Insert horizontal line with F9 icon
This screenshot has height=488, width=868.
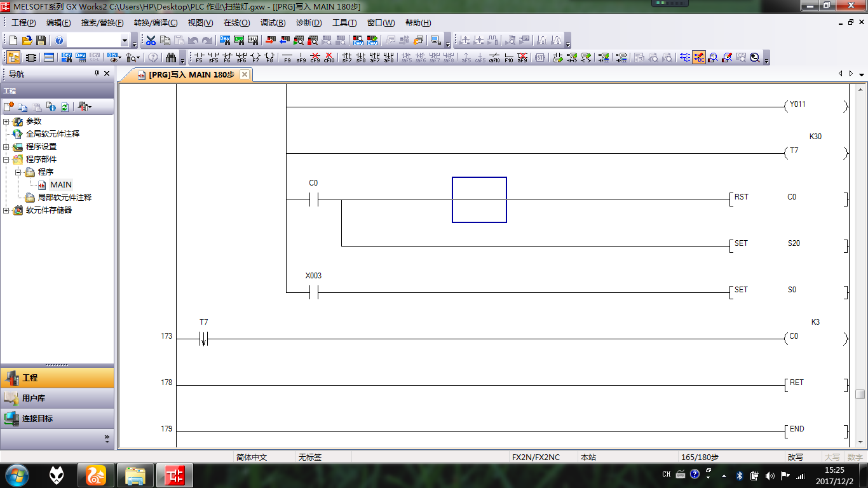click(x=287, y=58)
